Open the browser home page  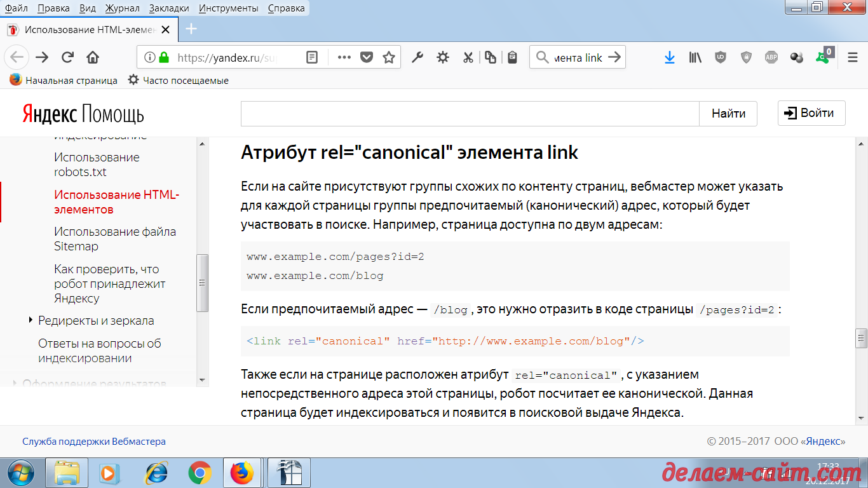93,57
